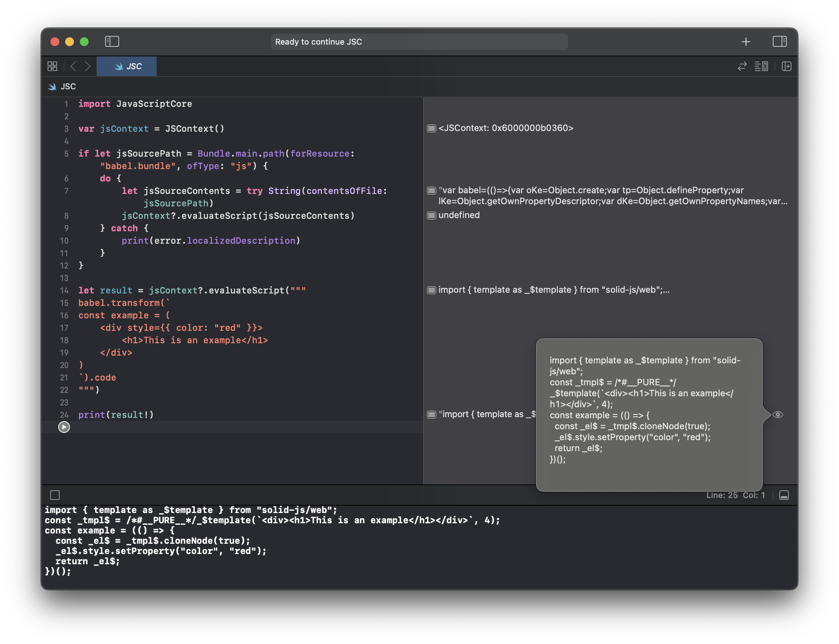The height and width of the screenshot is (644, 839).
Task: Go forward with the right chevron
Action: 88,66
